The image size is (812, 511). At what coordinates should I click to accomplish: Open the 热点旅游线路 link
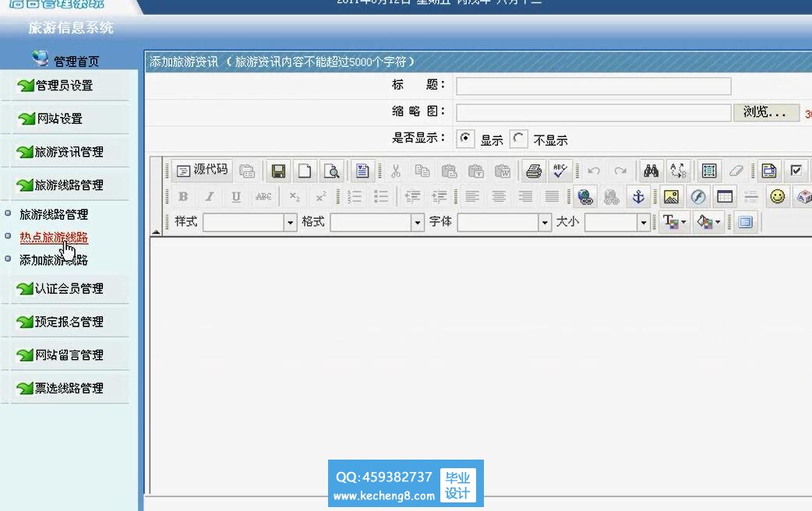(x=54, y=237)
